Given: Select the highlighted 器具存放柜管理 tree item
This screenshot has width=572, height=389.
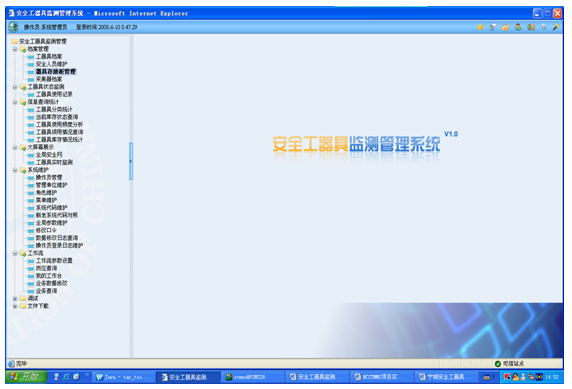Looking at the screenshot, I should coord(56,72).
